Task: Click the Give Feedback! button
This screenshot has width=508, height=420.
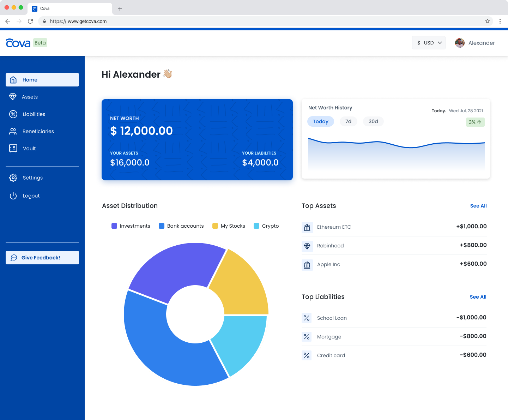Action: point(42,258)
